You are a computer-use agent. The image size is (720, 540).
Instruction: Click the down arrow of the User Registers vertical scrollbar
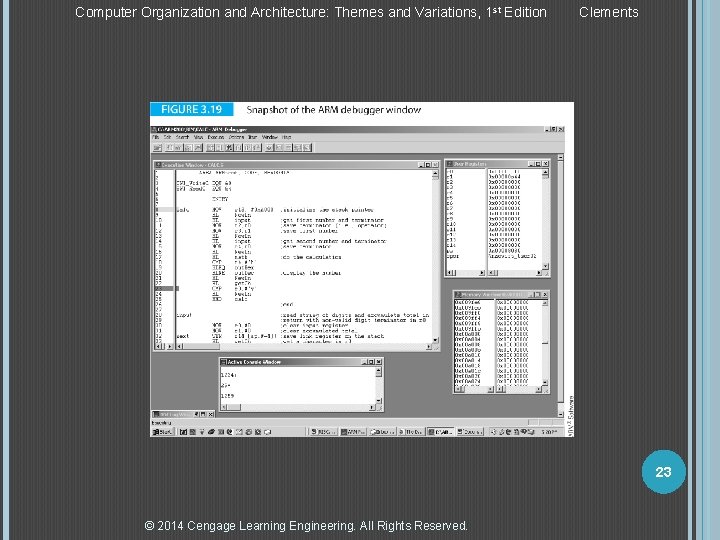(x=545, y=266)
